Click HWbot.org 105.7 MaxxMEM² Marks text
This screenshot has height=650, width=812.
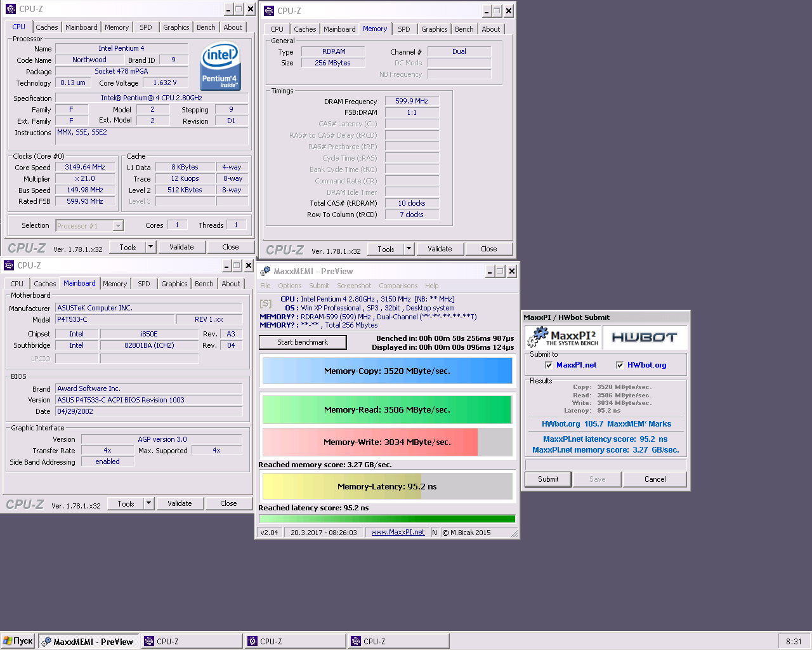tap(606, 424)
